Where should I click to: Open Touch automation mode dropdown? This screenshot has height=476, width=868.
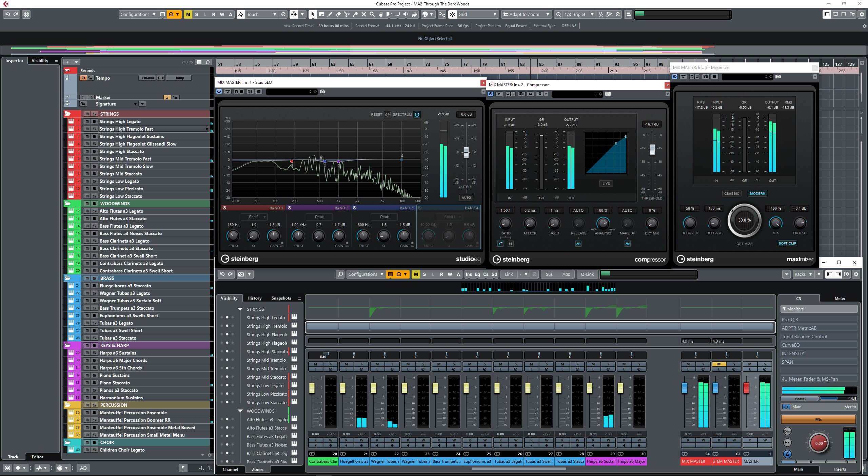click(261, 14)
